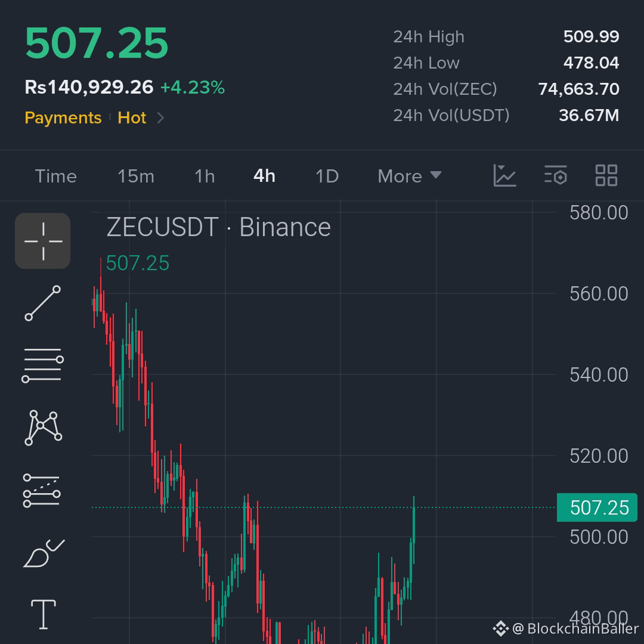Viewport: 644px width, 644px height.
Task: Select the horizontal lines tool
Action: point(43,365)
